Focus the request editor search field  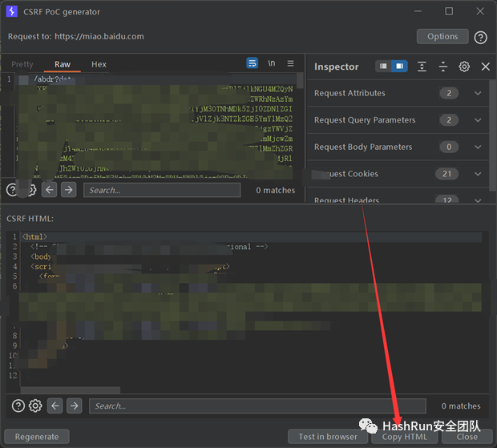[x=162, y=190]
